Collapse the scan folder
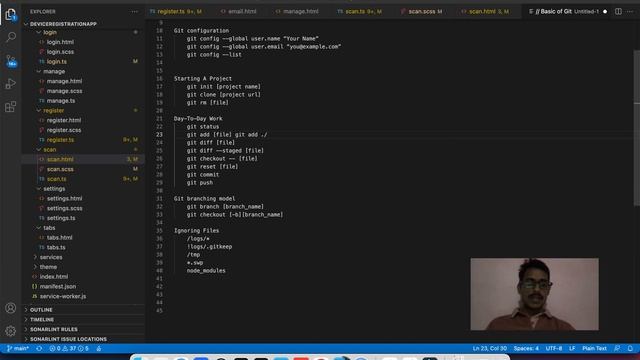640x360 pixels. coord(50,150)
